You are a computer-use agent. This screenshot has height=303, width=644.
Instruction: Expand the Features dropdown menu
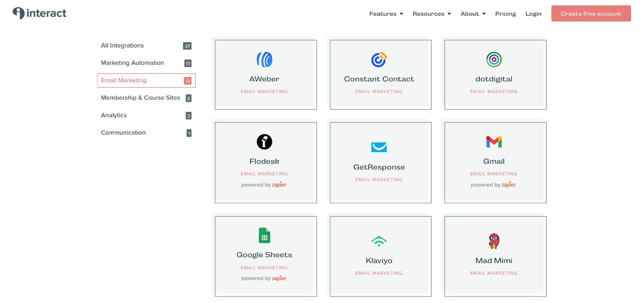pyautogui.click(x=386, y=14)
